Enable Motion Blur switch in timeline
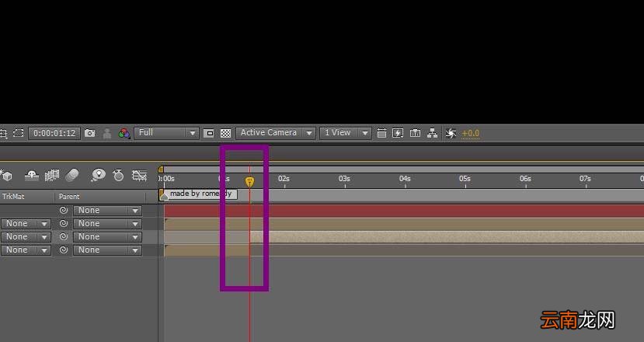The image size is (644, 342). (x=72, y=176)
